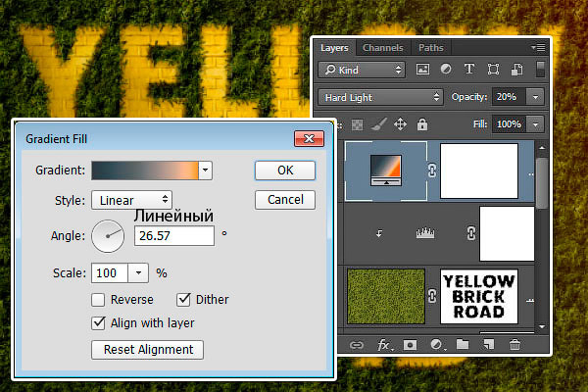Image resolution: width=588 pixels, height=392 pixels.
Task: Create new fill or adjustment layer
Action: pos(436,345)
